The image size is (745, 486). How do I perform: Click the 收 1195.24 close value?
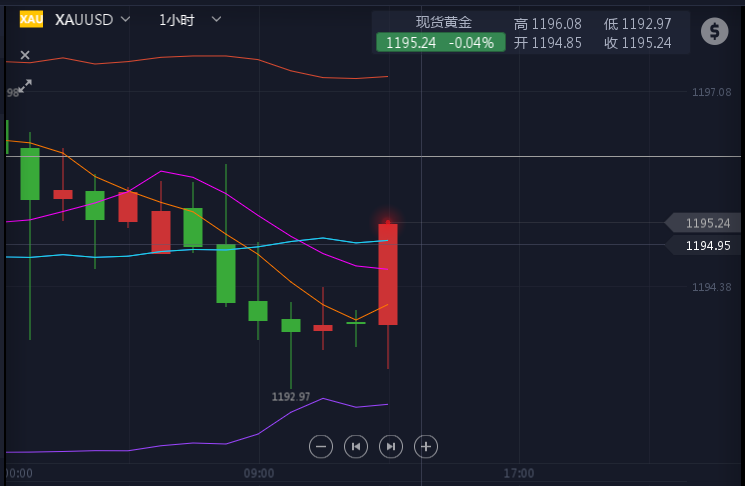[638, 43]
